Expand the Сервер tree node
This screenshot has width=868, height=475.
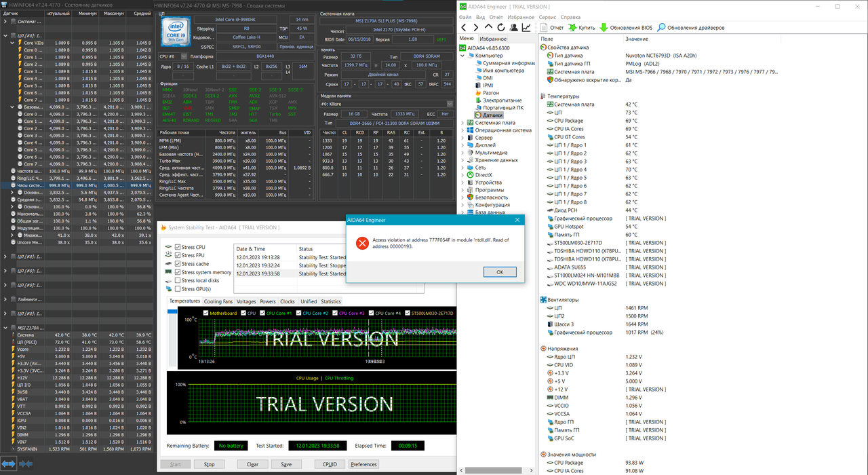(x=462, y=138)
